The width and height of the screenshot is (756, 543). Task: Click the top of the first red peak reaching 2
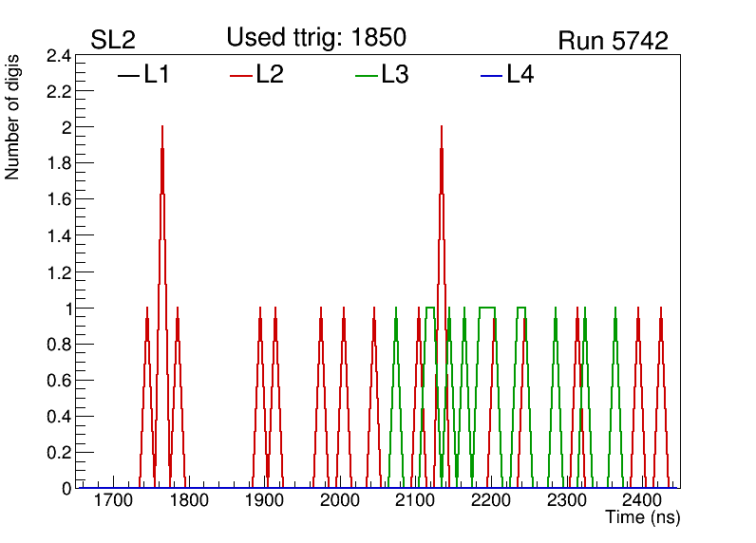coord(162,128)
